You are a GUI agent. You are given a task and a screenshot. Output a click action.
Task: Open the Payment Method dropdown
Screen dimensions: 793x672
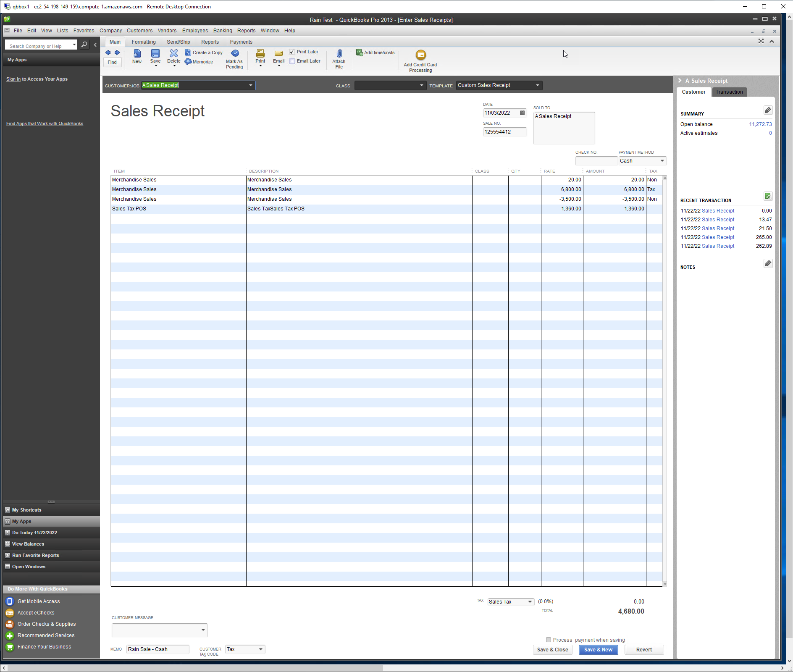click(662, 161)
